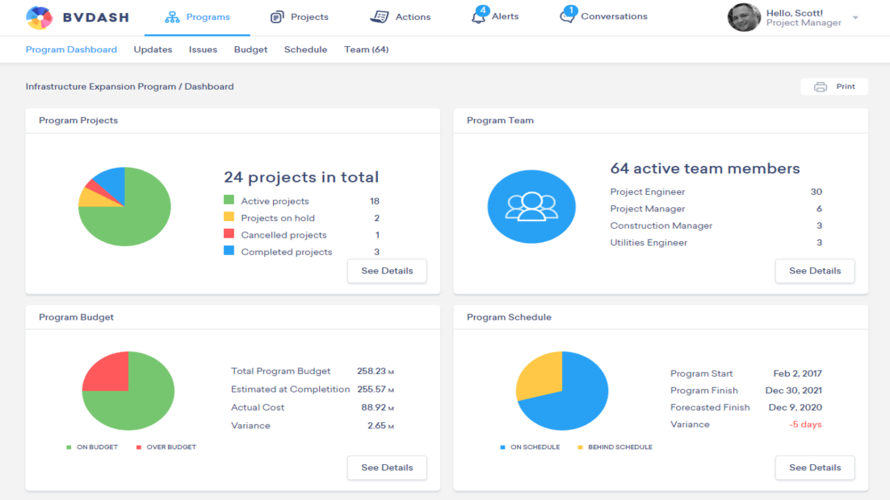Image resolution: width=890 pixels, height=500 pixels.
Task: Click the BVDASH logo icon
Action: click(x=39, y=17)
